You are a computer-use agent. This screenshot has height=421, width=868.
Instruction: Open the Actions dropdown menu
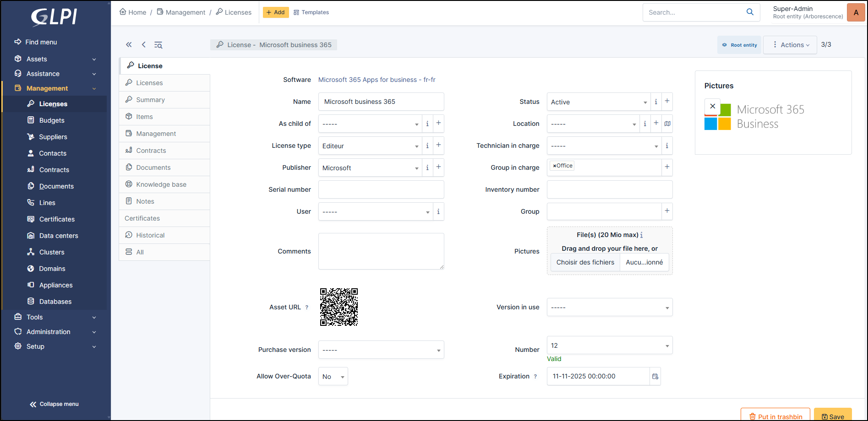[790, 45]
